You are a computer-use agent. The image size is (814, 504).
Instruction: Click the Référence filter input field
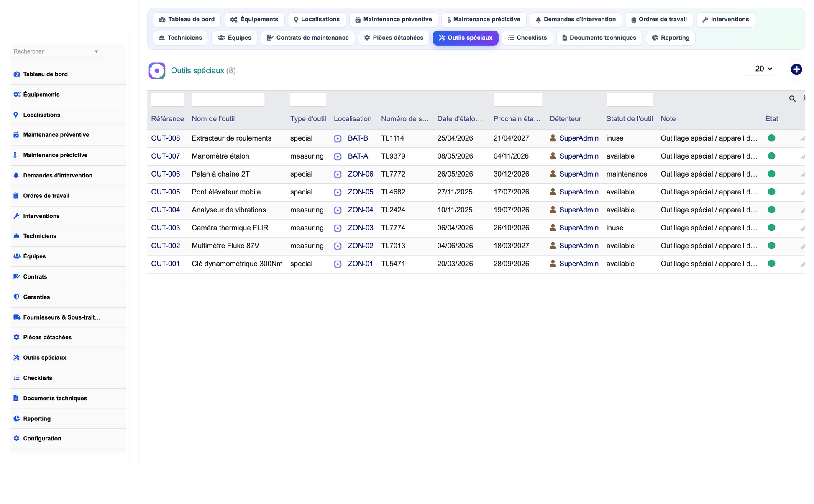pos(167,100)
